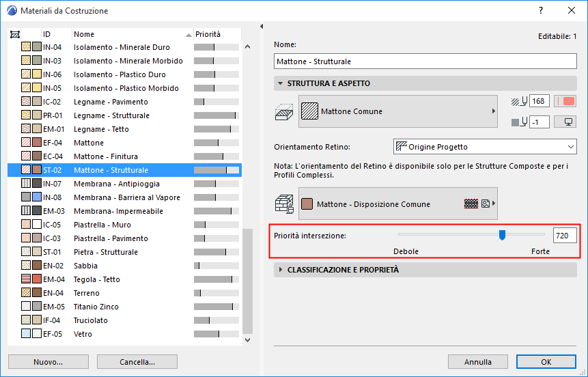Expand the CLASSIFICAZIONE E PROPRIETÀ section

280,270
